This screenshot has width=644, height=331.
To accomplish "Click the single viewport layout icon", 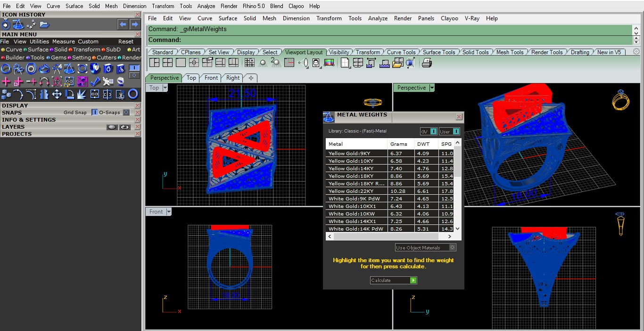I will (181, 62).
